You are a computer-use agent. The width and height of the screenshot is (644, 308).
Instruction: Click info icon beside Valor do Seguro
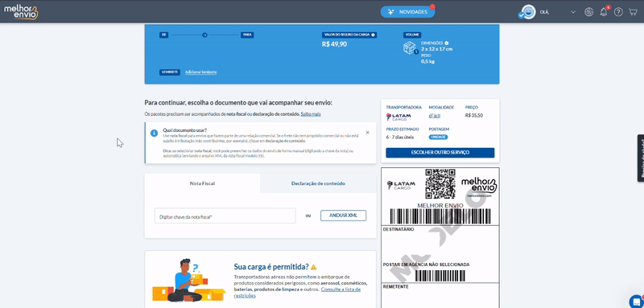coord(373,35)
